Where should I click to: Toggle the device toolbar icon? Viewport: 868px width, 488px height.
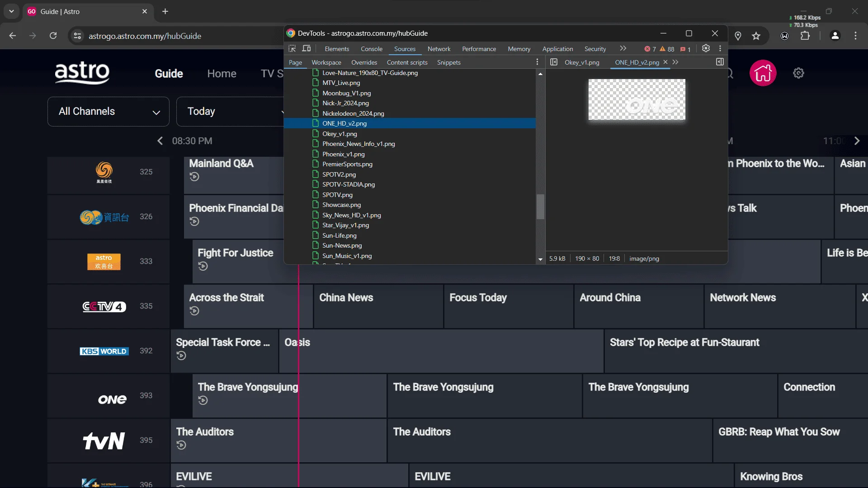307,48
